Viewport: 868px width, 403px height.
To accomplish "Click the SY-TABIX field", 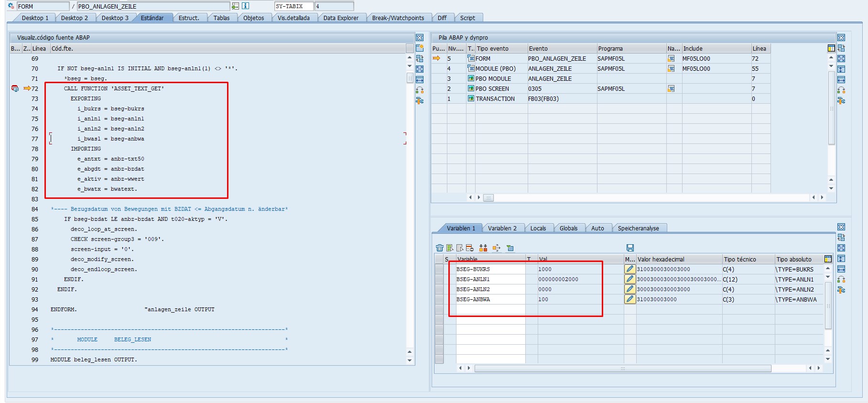I will pyautogui.click(x=293, y=6).
